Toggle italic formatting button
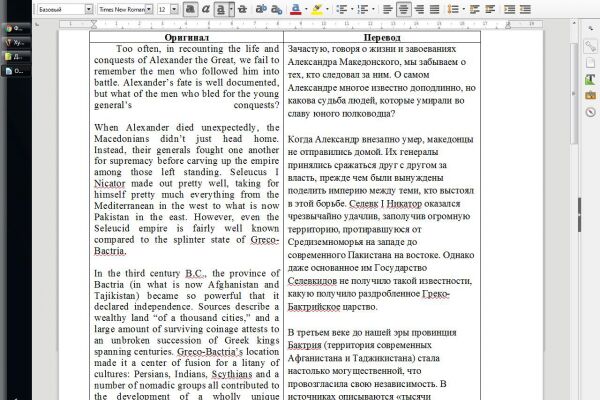Screen dimensions: 600x400 click(x=206, y=9)
